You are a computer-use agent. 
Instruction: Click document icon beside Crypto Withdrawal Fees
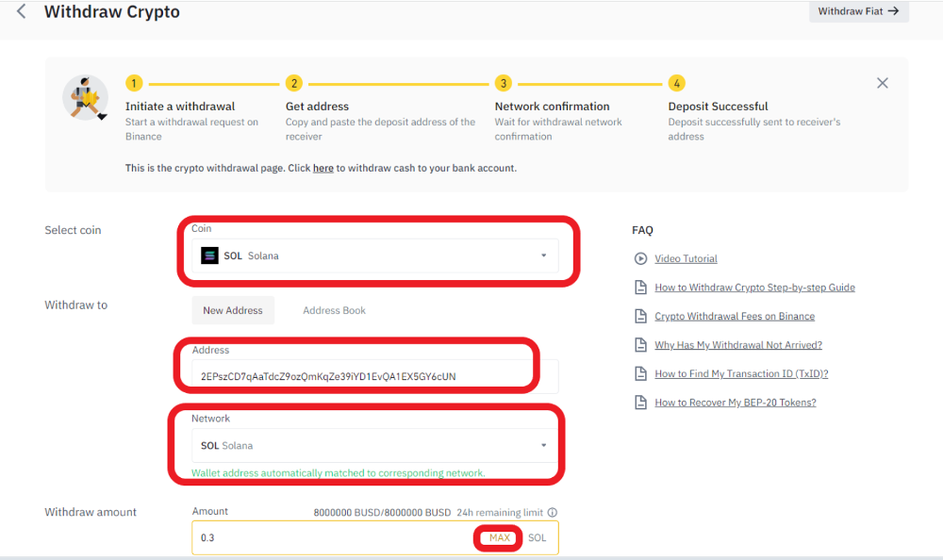[x=640, y=317]
